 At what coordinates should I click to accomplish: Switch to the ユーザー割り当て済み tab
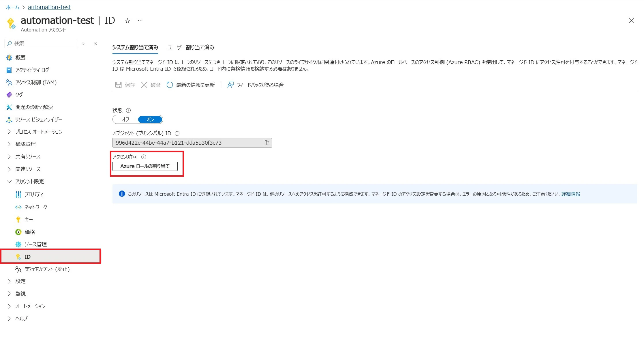[191, 47]
